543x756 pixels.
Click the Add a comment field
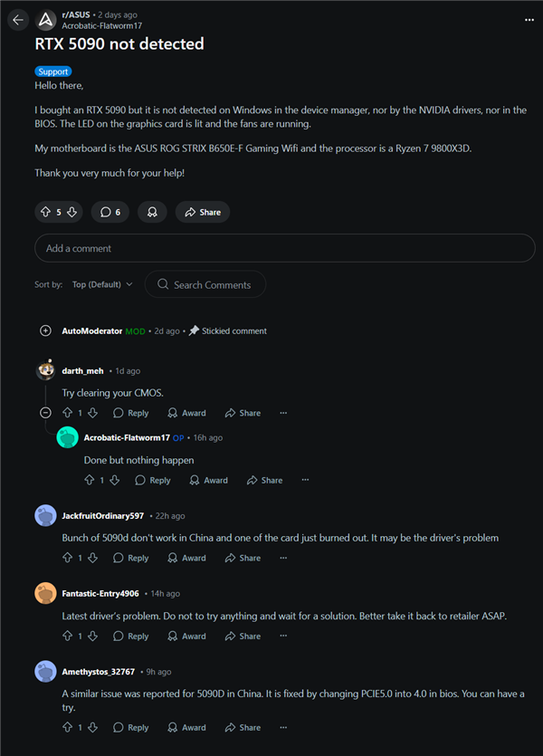(284, 248)
